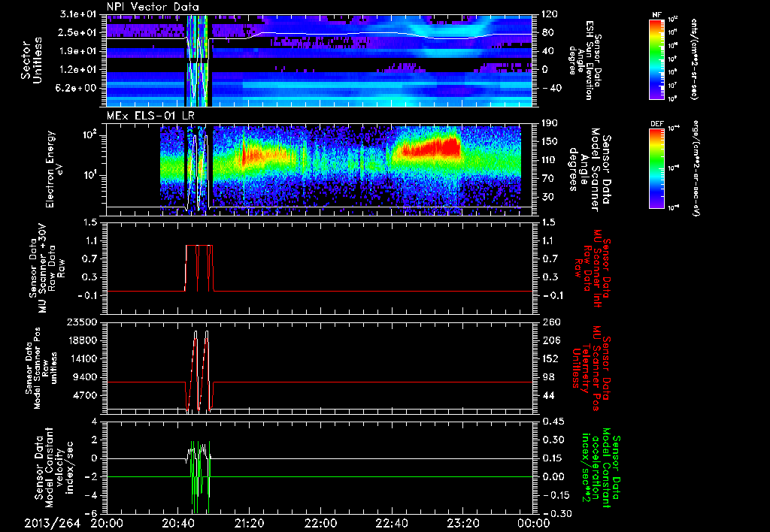Click the "00:00" time axis label
The height and width of the screenshot is (532, 770).
coord(534,524)
